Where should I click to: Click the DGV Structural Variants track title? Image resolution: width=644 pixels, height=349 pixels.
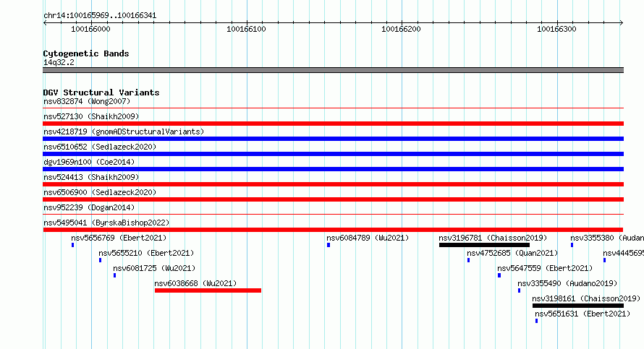click(x=101, y=92)
